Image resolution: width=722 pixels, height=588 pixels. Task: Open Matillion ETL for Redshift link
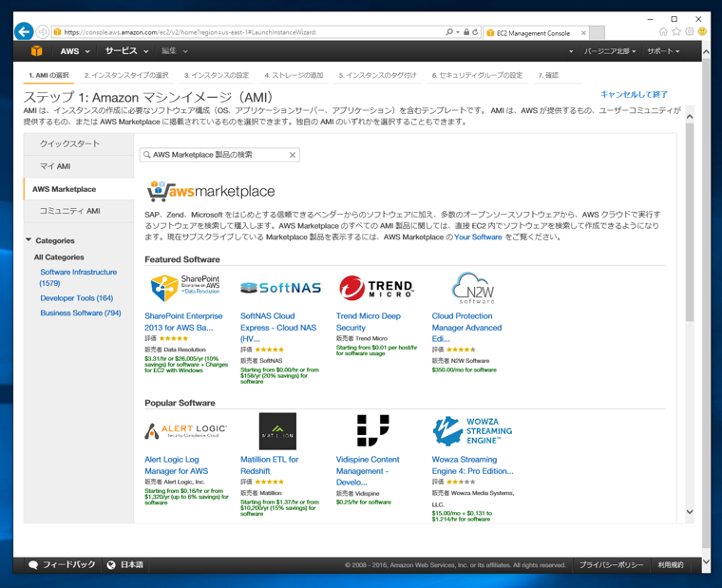tap(270, 465)
